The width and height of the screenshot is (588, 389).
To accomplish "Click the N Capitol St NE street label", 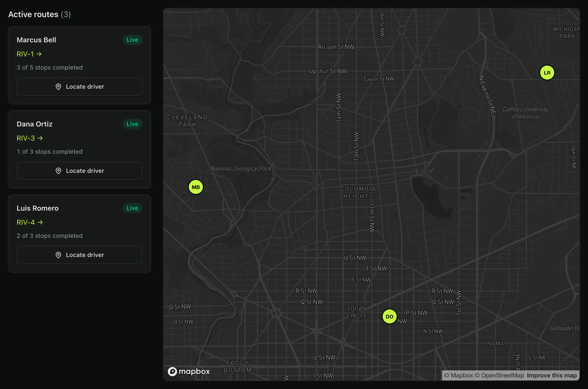I will [488, 95].
